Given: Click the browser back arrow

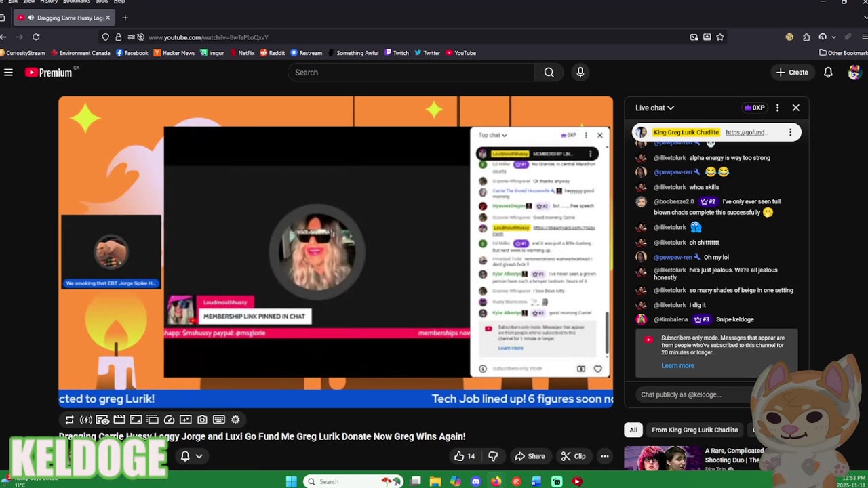Looking at the screenshot, I should point(3,37).
